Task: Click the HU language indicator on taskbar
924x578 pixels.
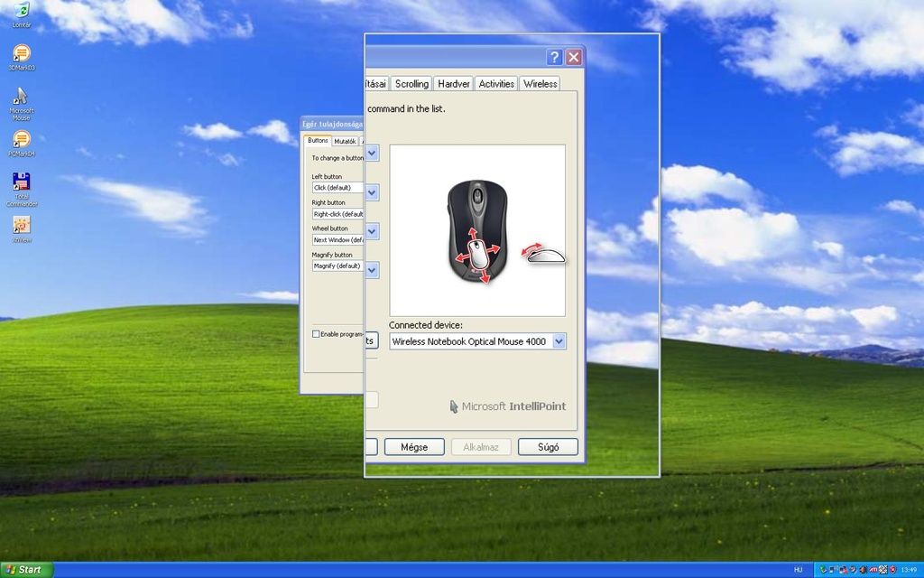Action: pos(798,570)
